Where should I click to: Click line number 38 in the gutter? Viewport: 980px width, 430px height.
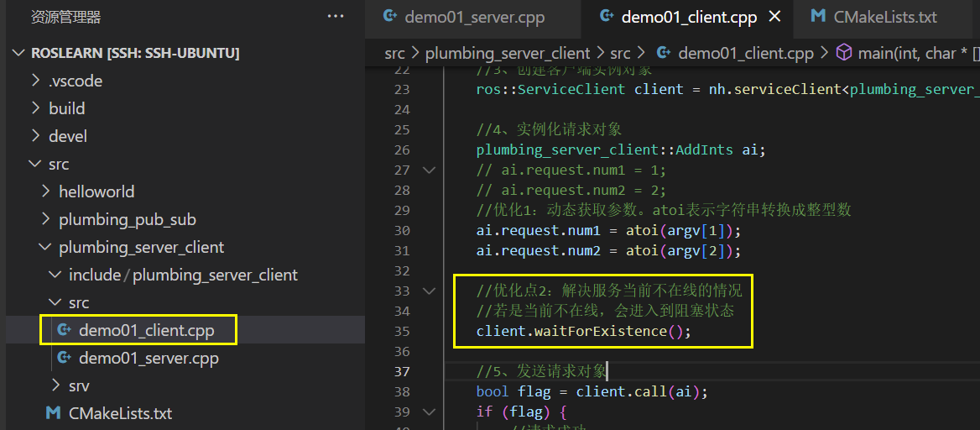pos(401,392)
